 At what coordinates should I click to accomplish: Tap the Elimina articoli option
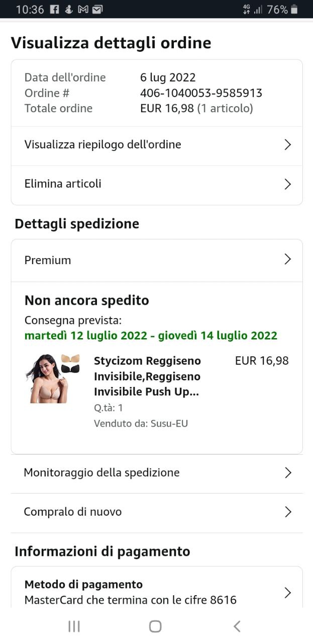(x=63, y=184)
